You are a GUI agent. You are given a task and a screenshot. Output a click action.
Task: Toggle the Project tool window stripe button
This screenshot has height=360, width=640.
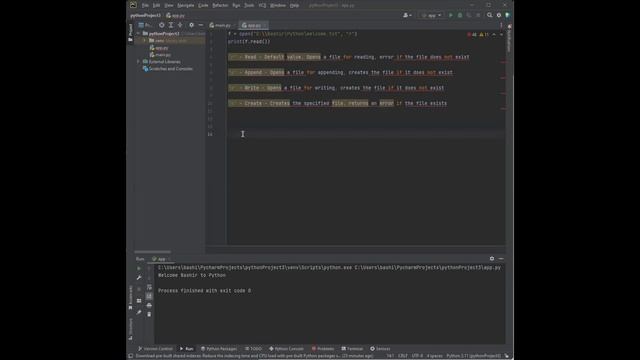131,32
